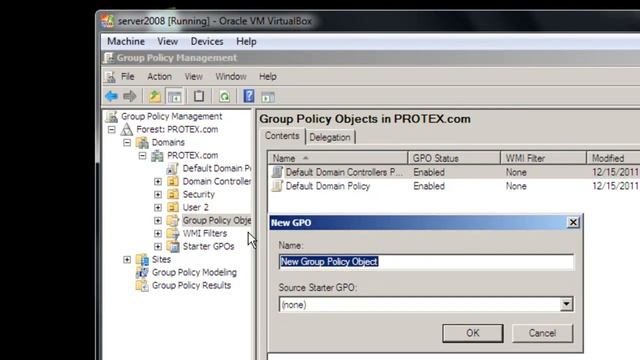Click Default Domain Controllers Policy row icon

coord(277,172)
